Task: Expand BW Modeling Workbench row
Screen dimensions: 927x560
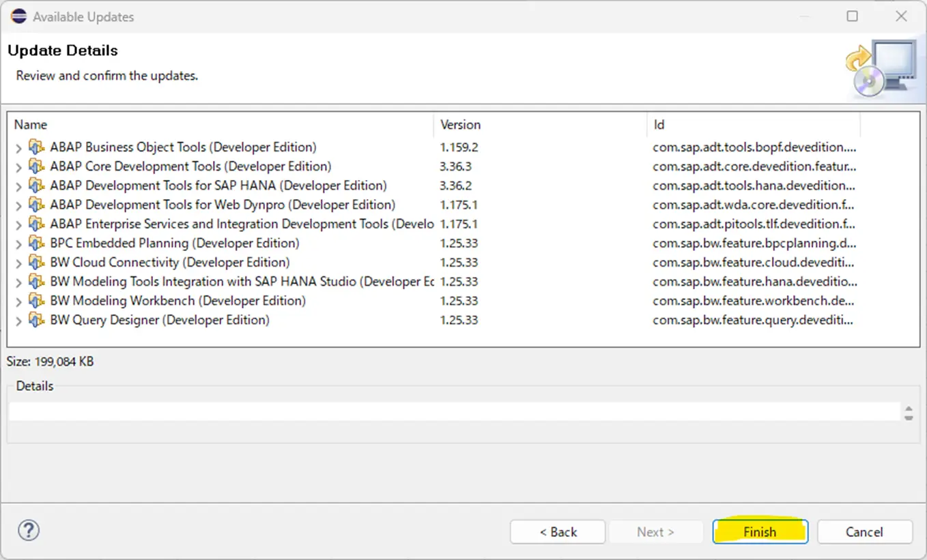Action: click(18, 301)
